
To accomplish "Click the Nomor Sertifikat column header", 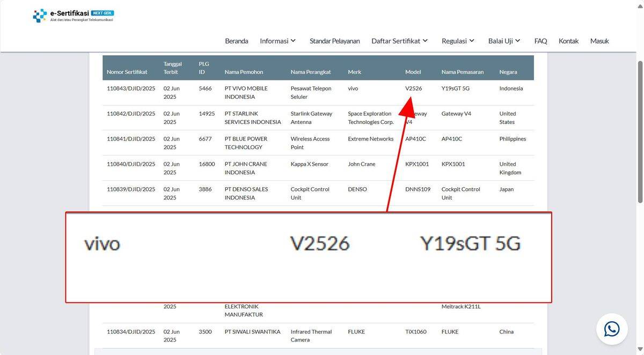I will [127, 72].
